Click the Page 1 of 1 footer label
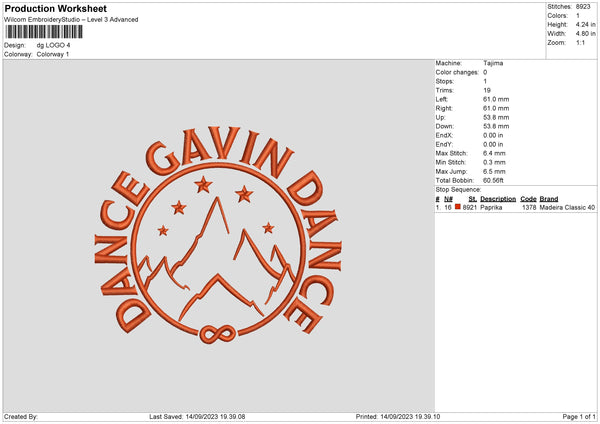600x424 pixels. tap(579, 416)
